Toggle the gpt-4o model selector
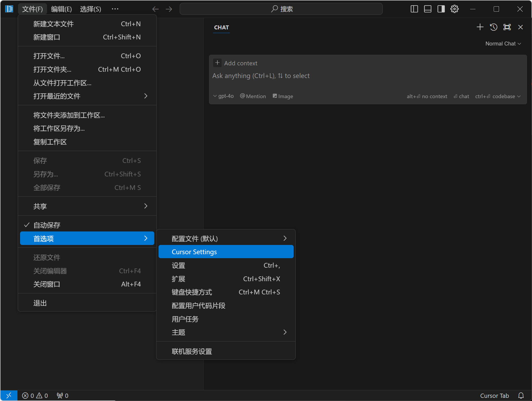Image resolution: width=532 pixels, height=401 pixels. 223,96
